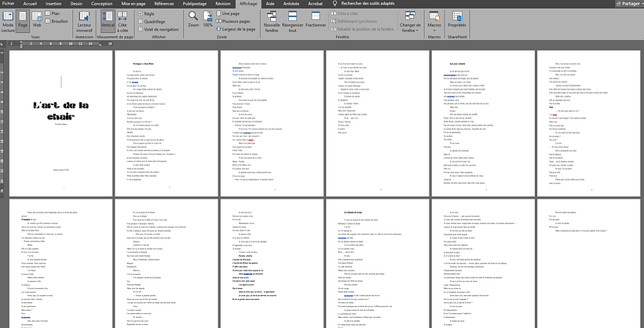Enable the Quadrillage checkbox
The height and width of the screenshot is (328, 644).
click(140, 22)
